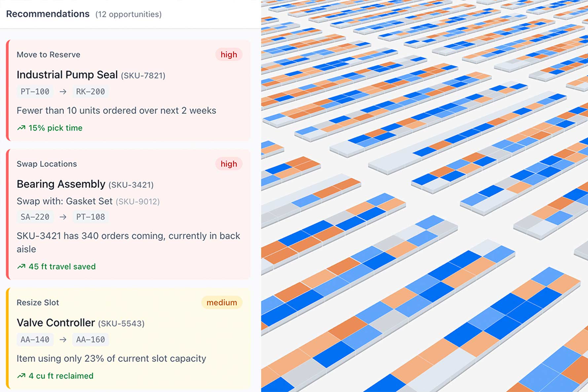
Task: Click the trend icon beside 15% pick time
Action: pos(21,128)
